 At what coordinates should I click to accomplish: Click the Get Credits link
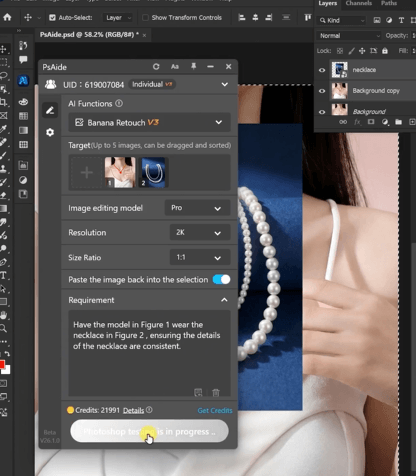tap(215, 410)
